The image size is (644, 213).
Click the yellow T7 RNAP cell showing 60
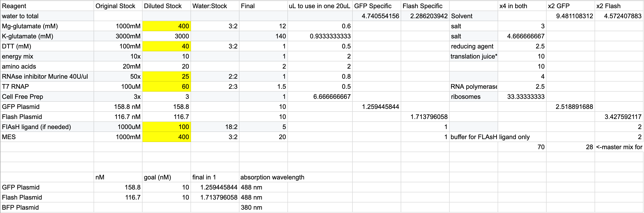pyautogui.click(x=167, y=87)
